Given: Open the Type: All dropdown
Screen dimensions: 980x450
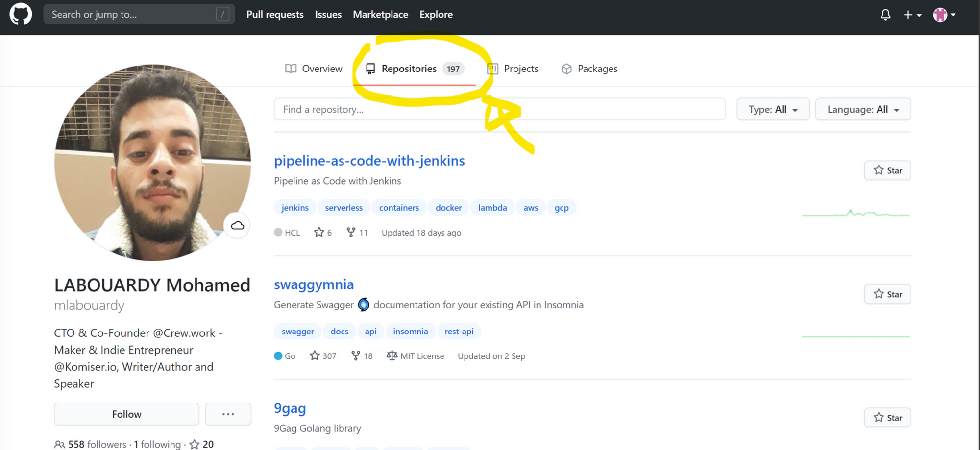Looking at the screenshot, I should point(773,109).
